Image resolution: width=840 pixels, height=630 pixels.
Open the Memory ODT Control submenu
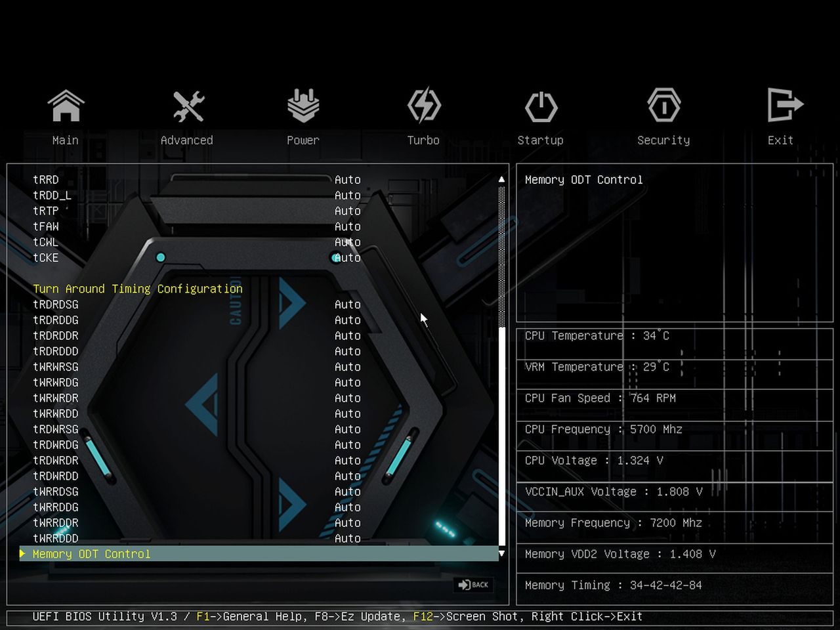(259, 554)
